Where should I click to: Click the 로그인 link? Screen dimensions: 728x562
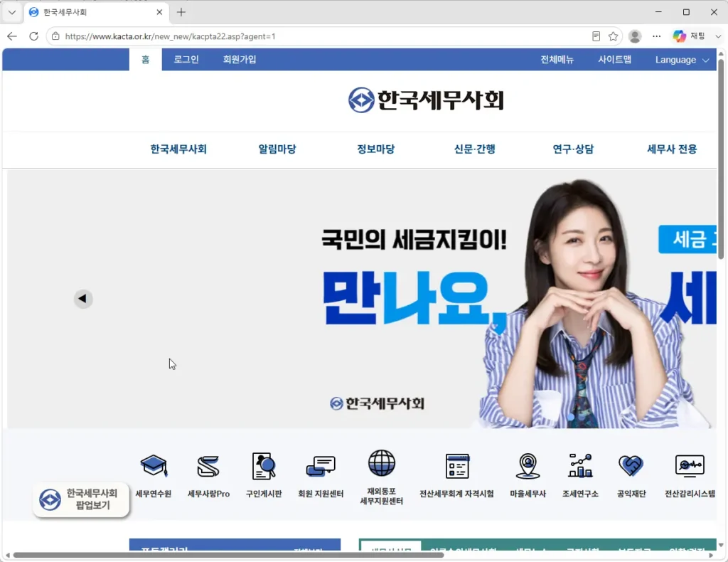tap(186, 60)
